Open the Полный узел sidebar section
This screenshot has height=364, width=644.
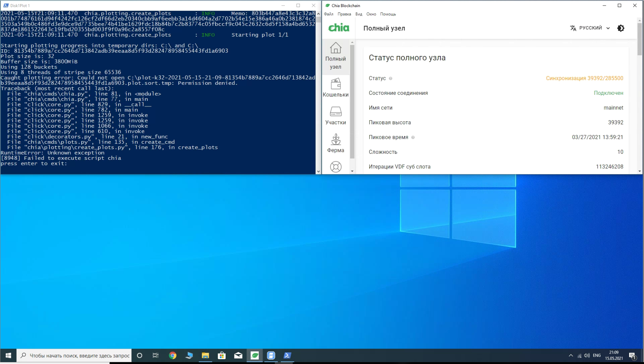[336, 56]
